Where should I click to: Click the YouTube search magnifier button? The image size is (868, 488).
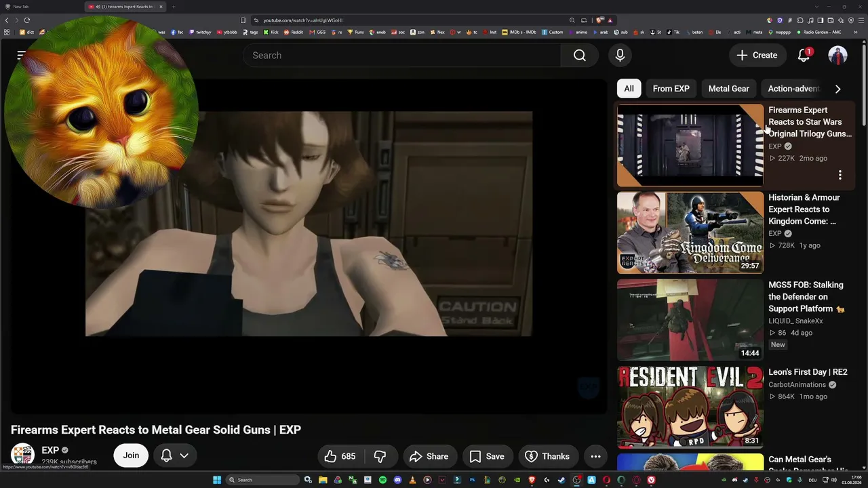click(x=580, y=56)
